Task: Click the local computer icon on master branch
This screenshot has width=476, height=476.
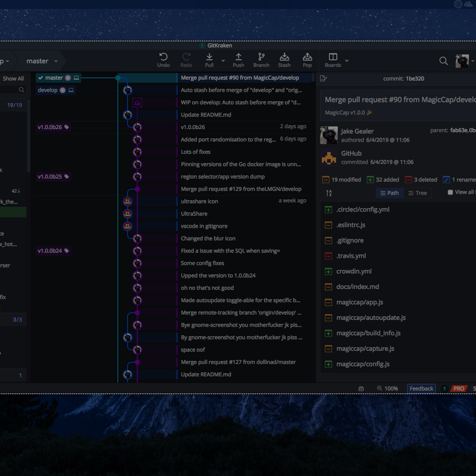Action: [x=76, y=78]
